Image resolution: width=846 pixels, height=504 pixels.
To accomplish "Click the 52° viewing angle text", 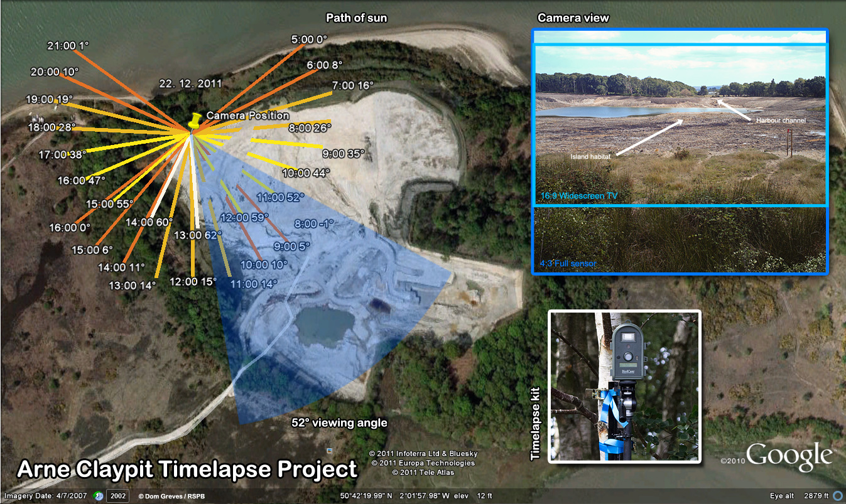I will (x=340, y=422).
